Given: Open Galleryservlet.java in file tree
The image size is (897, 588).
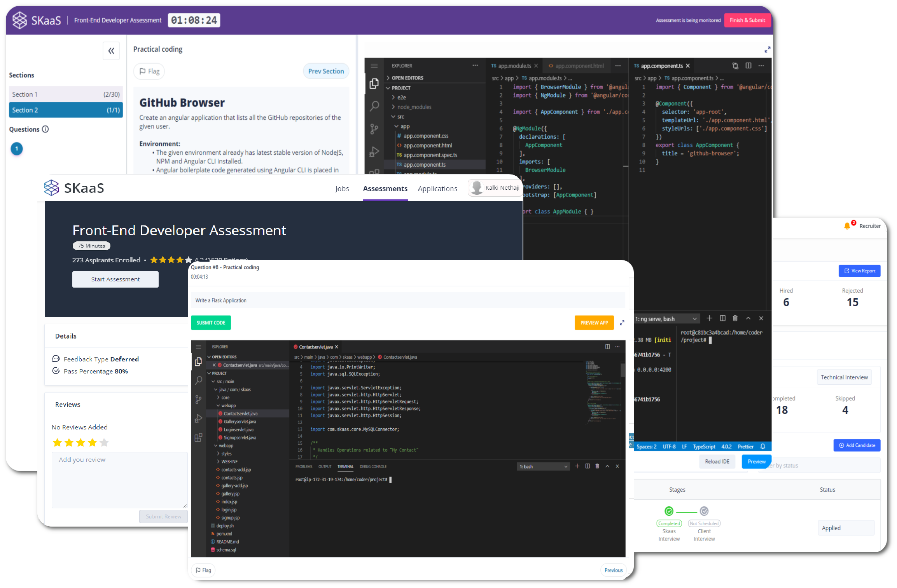Looking at the screenshot, I should 240,421.
